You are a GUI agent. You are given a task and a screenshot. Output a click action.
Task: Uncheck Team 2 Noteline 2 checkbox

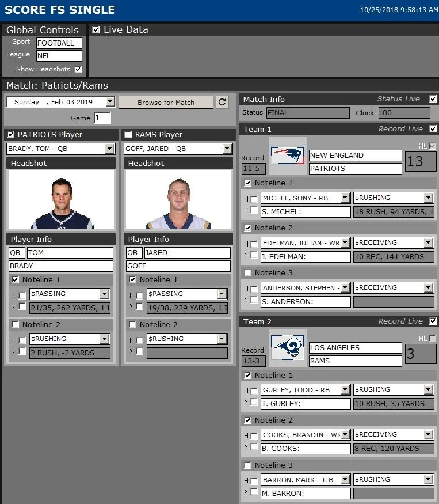(x=247, y=420)
